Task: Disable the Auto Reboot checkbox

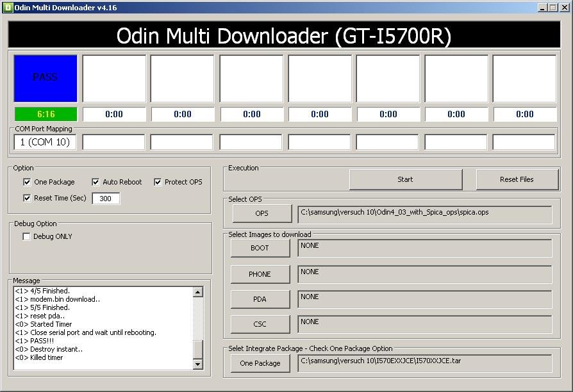Action: (95, 182)
